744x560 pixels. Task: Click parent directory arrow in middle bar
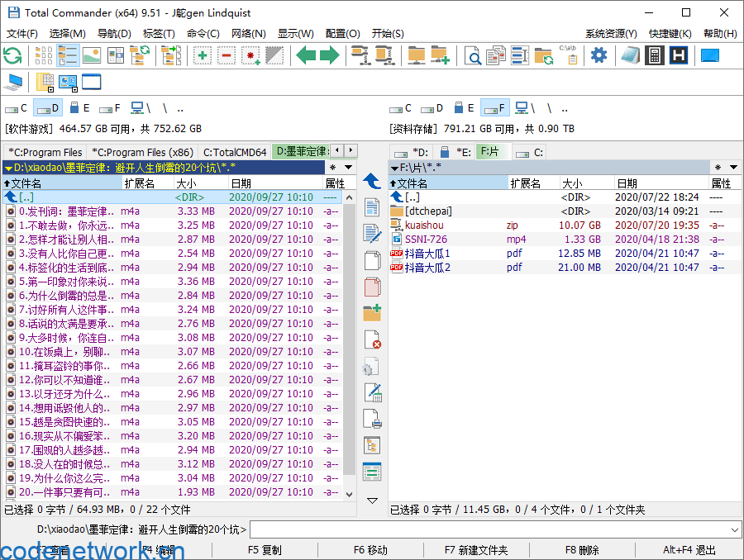pyautogui.click(x=372, y=181)
